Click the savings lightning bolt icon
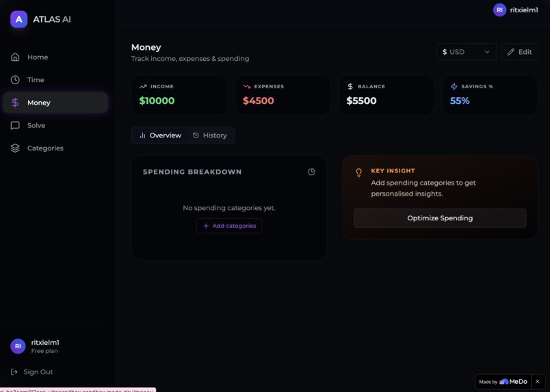This screenshot has height=392, width=550. [x=454, y=86]
